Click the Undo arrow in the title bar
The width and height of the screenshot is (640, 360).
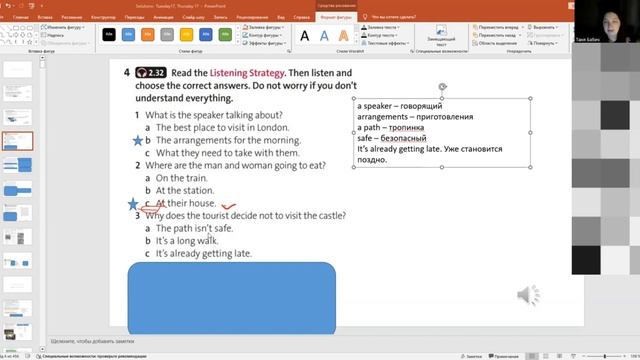(x=8, y=6)
